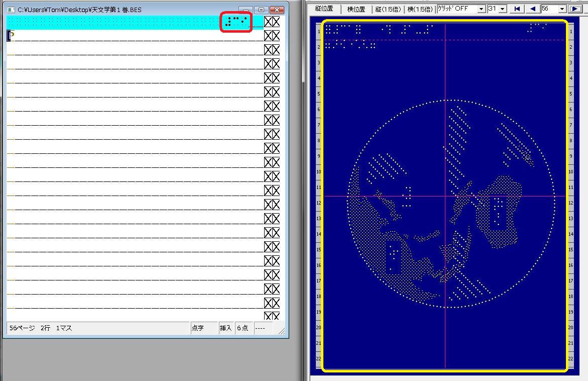Click the braille page number in the red box
The width and height of the screenshot is (588, 381).
[236, 22]
